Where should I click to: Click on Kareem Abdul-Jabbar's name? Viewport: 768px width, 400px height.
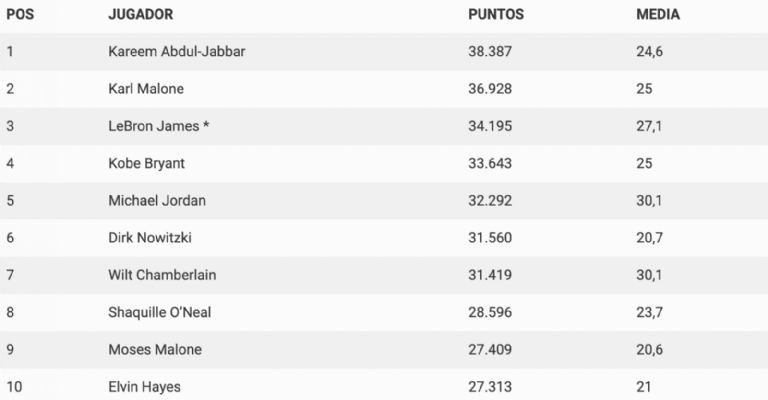point(176,52)
